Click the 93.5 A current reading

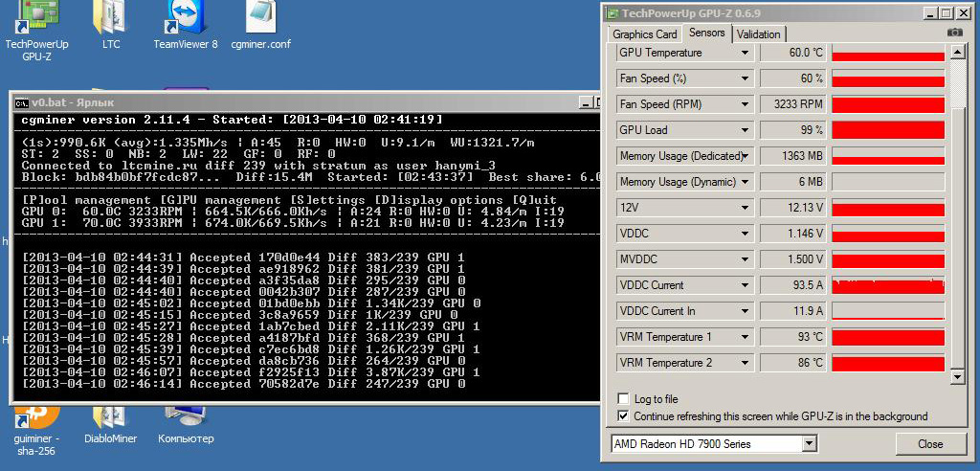coord(792,285)
